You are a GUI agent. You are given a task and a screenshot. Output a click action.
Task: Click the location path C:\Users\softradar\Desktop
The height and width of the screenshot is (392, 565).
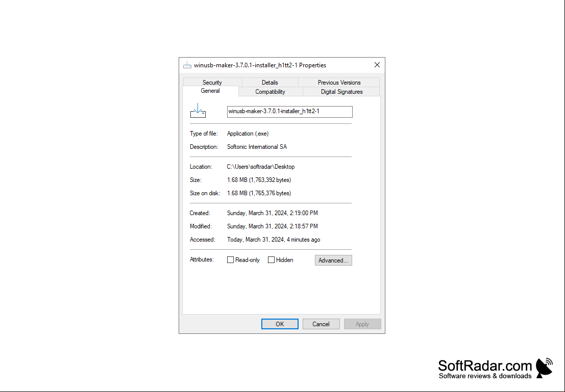coord(261,167)
